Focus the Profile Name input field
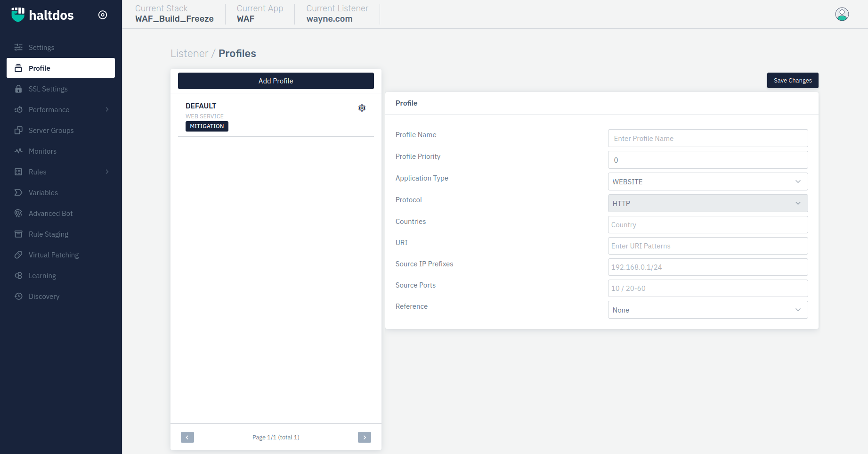Screen dimensions: 868x454 [x=708, y=138]
